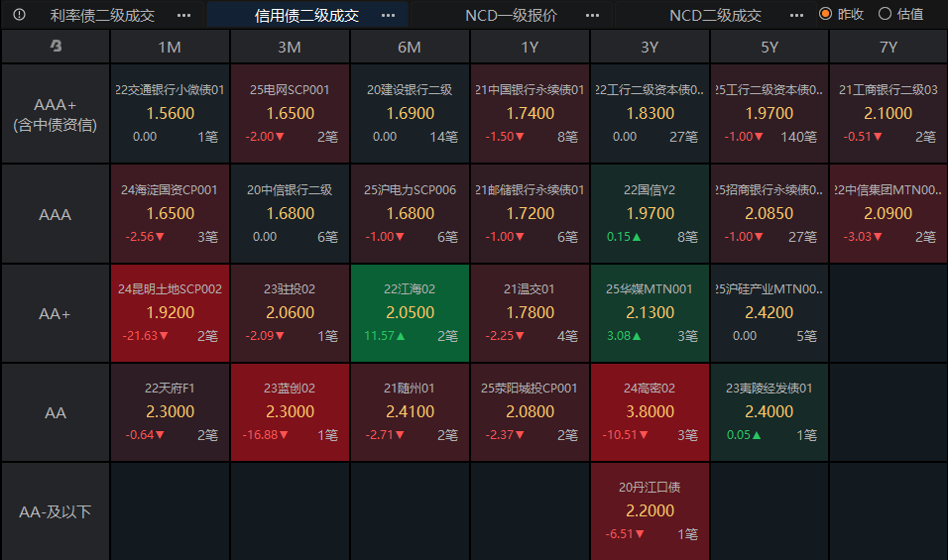
Task: Open the 23蓝创02 cell
Action: pyautogui.click(x=290, y=412)
